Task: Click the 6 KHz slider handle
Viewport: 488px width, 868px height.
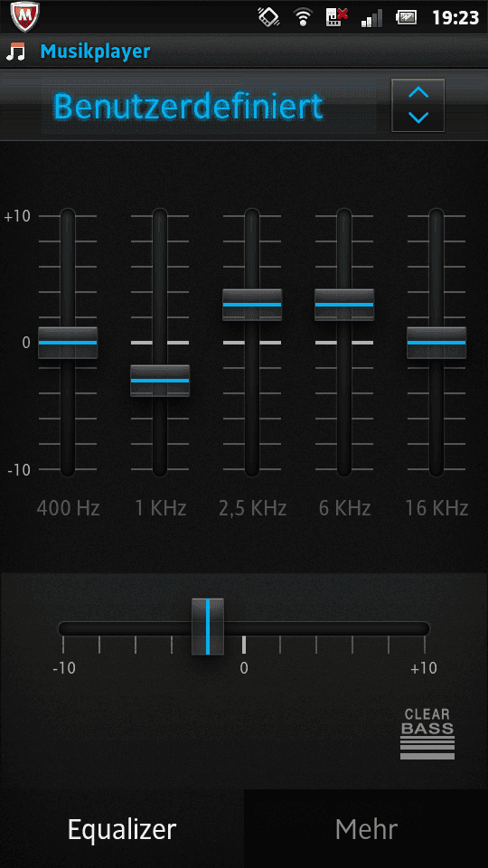Action: pos(344,305)
